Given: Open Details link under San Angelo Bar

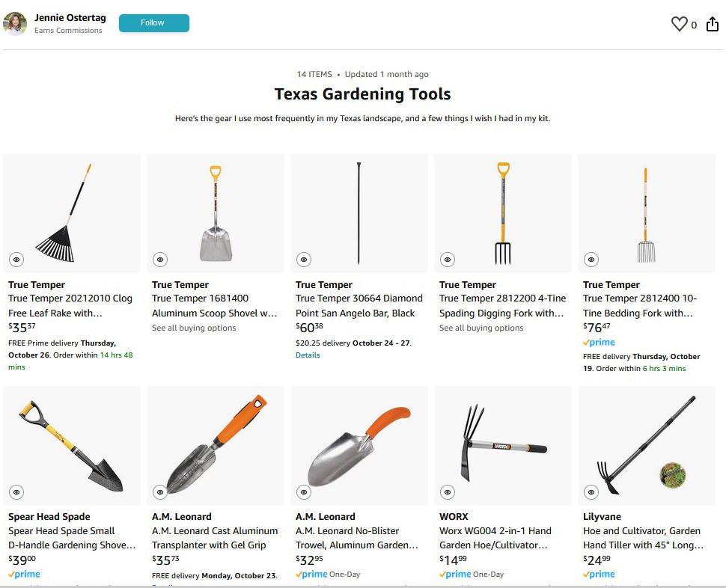Looking at the screenshot, I should [308, 355].
